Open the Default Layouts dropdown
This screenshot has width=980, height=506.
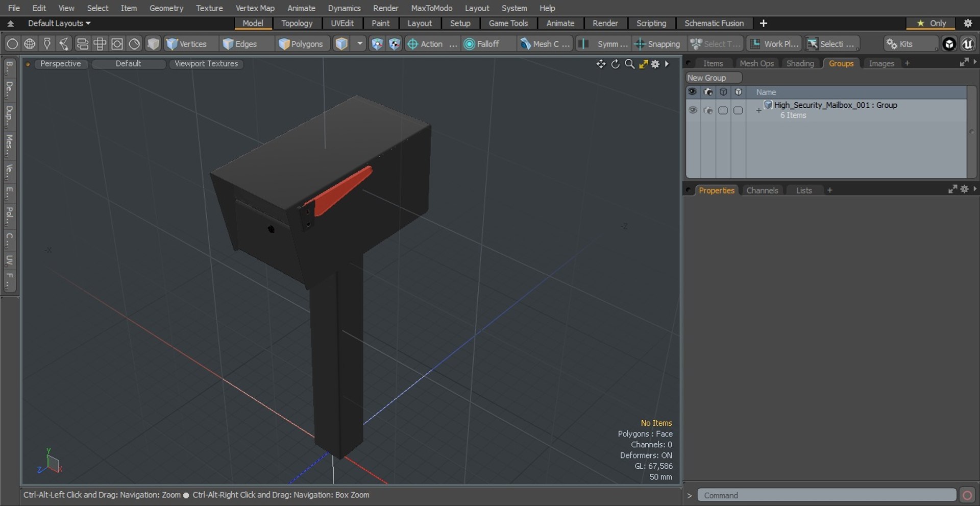click(59, 23)
